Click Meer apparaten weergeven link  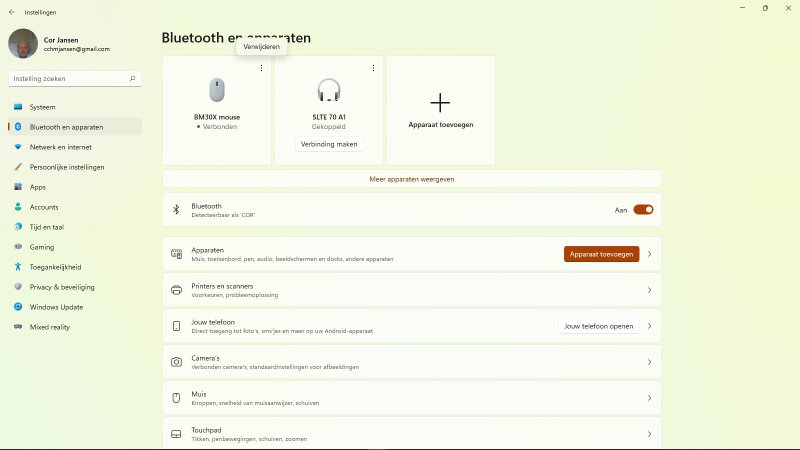tap(411, 179)
